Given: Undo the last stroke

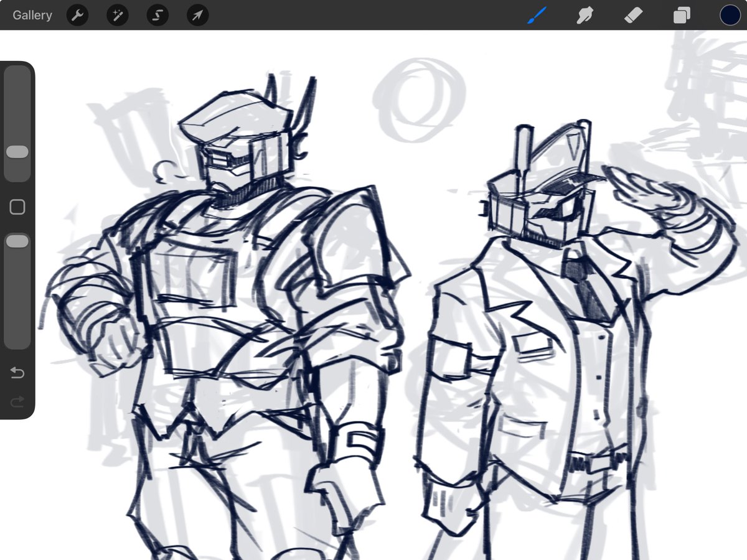Looking at the screenshot, I should [x=17, y=373].
